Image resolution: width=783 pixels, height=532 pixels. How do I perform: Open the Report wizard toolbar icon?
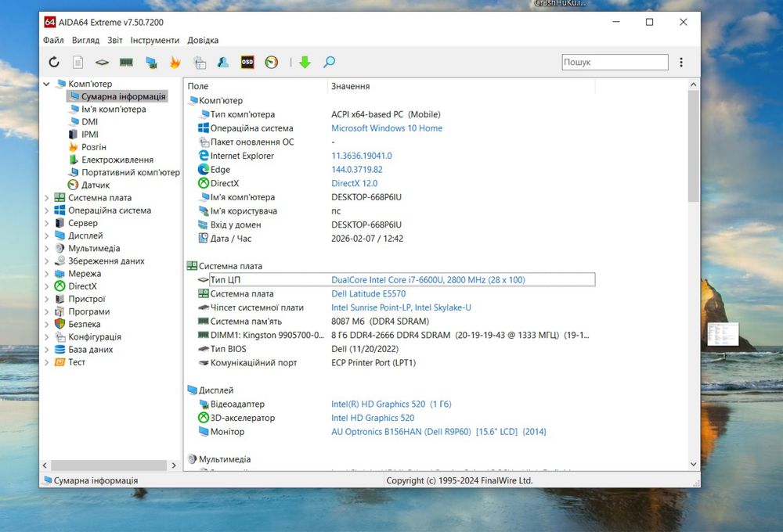[x=200, y=63]
